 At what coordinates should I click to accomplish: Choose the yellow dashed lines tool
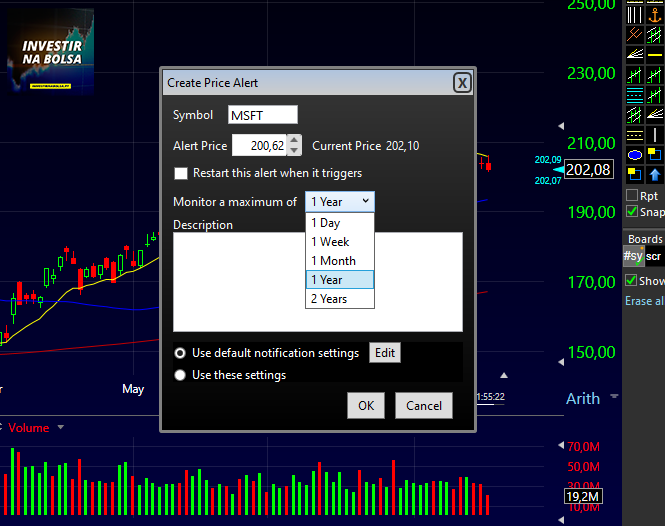634,135
